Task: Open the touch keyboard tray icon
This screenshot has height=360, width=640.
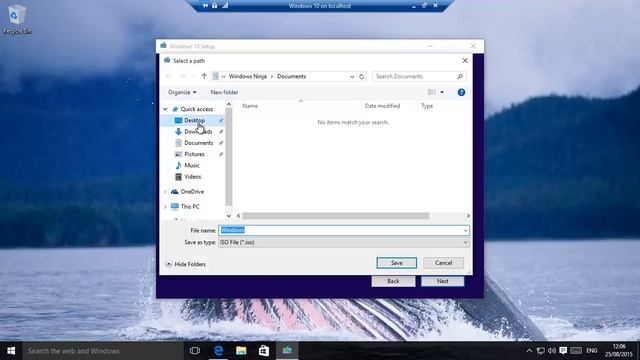Action: point(576,351)
